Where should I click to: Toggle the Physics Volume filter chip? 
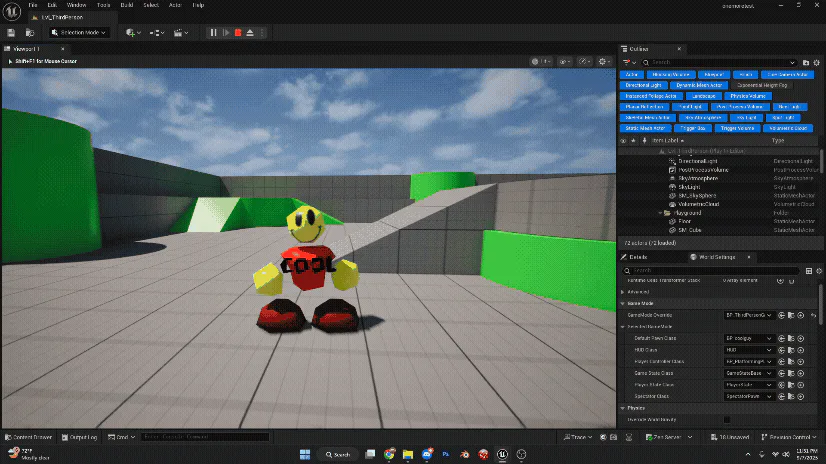(x=748, y=96)
